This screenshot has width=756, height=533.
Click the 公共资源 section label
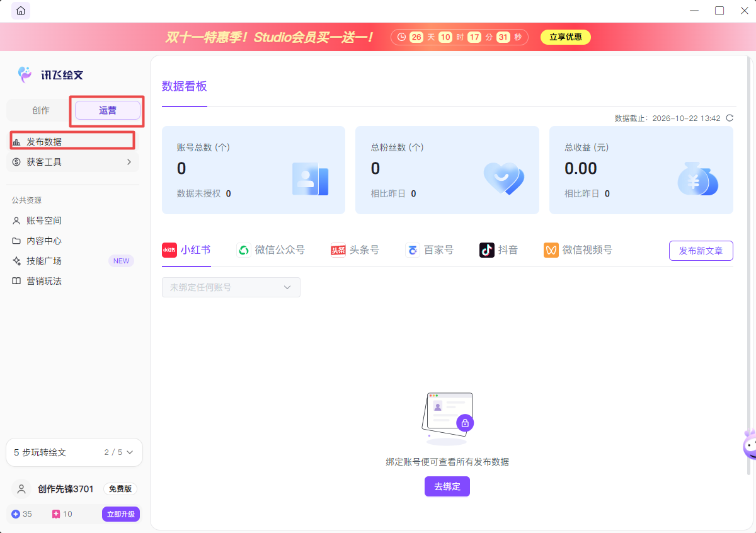point(26,200)
